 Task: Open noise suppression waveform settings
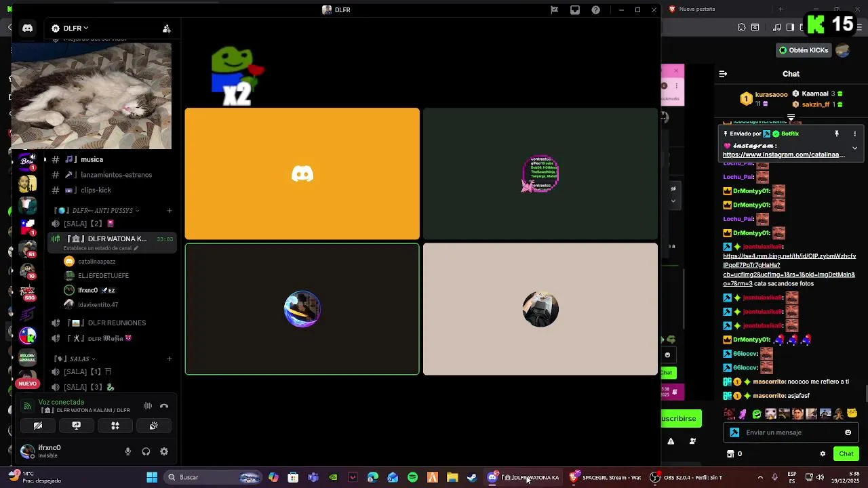147,406
